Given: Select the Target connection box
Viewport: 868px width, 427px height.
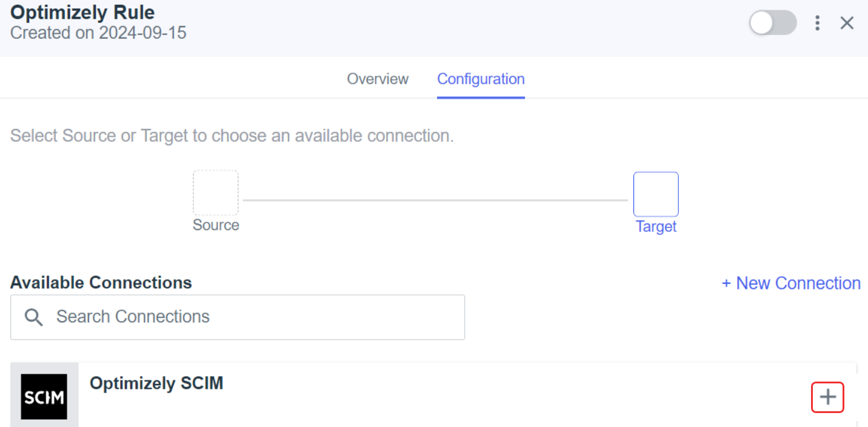Looking at the screenshot, I should pyautogui.click(x=656, y=194).
